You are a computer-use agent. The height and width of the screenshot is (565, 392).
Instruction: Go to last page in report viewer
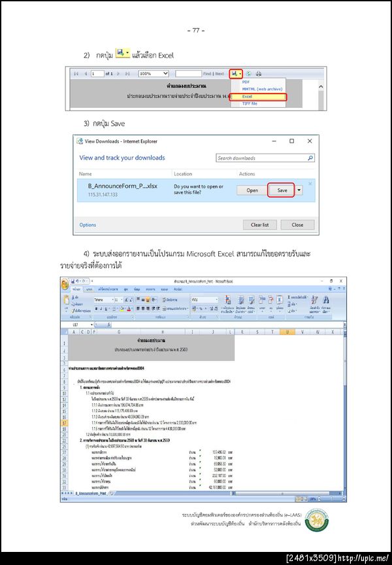pyautogui.click(x=127, y=74)
